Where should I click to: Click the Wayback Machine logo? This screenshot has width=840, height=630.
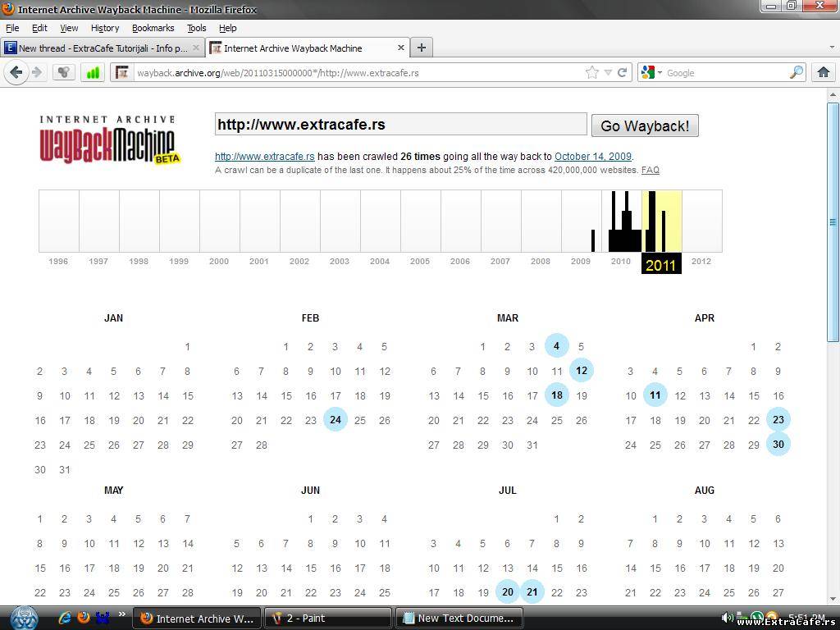pos(109,139)
